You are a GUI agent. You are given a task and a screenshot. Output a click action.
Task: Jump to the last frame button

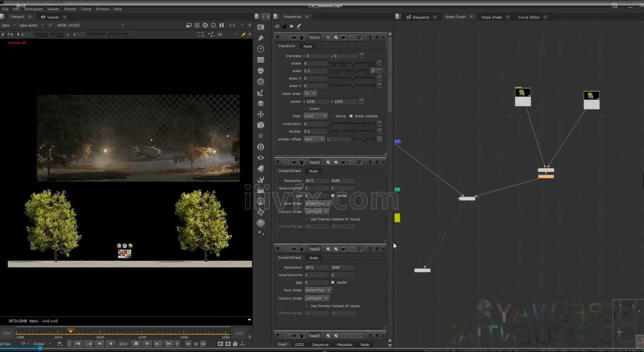point(169,344)
